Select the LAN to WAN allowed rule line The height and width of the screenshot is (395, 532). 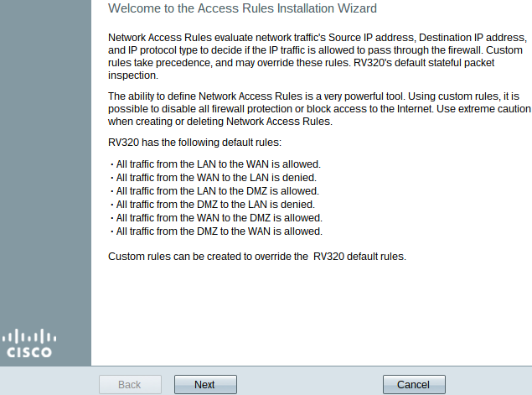click(x=218, y=164)
